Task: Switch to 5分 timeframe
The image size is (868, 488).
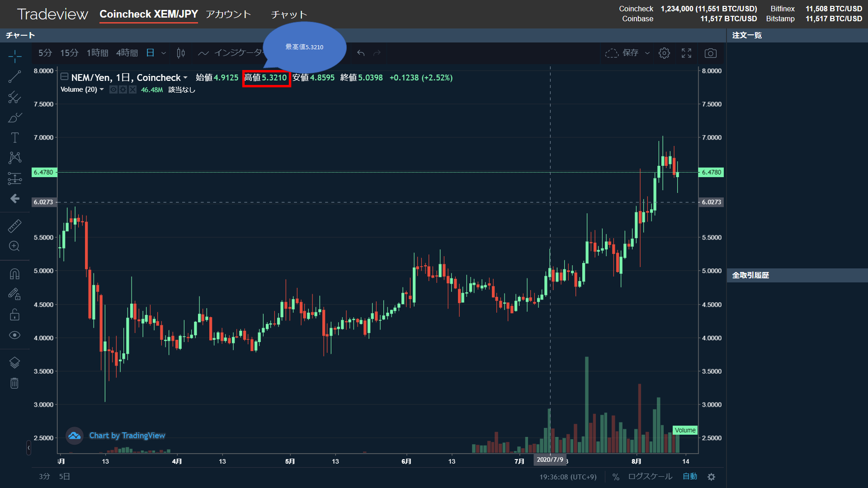Action: pyautogui.click(x=45, y=53)
